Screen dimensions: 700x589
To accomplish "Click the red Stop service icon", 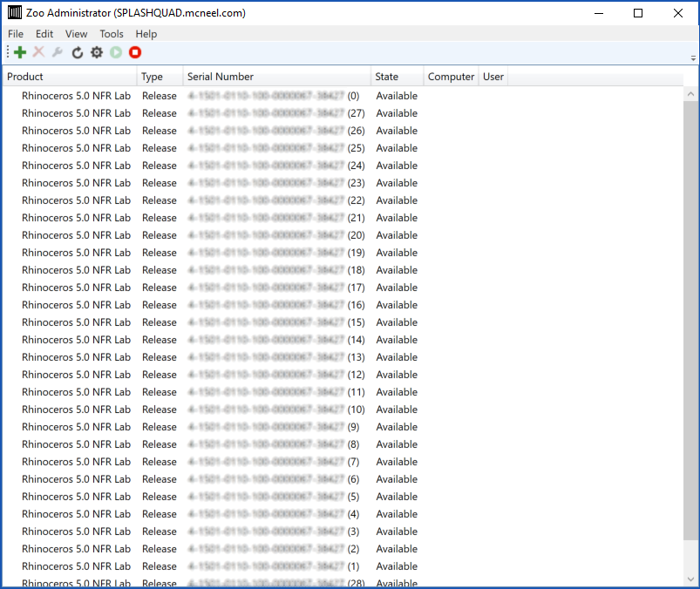I will pos(135,52).
